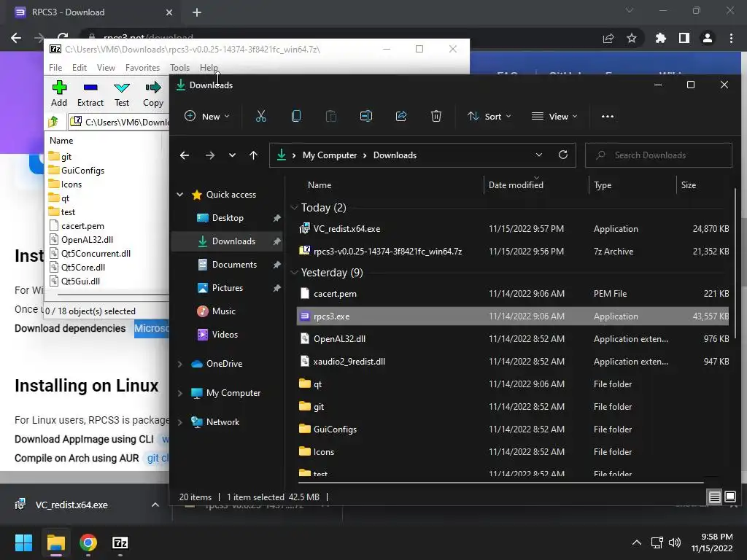Click the Search Downloads field
The image size is (747, 560).
659,155
